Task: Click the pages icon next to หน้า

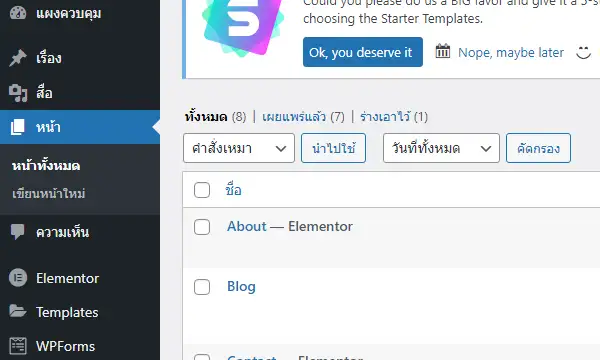Action: click(18, 127)
